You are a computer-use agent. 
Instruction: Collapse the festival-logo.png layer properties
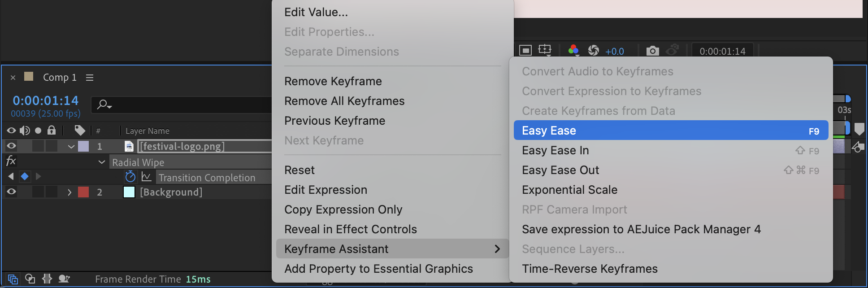click(71, 146)
